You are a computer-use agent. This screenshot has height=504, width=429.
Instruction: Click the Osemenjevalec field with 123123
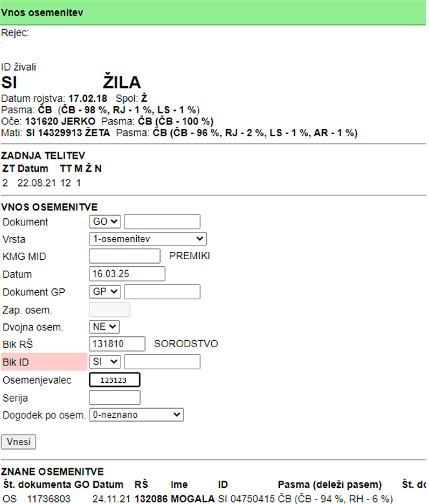point(114,380)
